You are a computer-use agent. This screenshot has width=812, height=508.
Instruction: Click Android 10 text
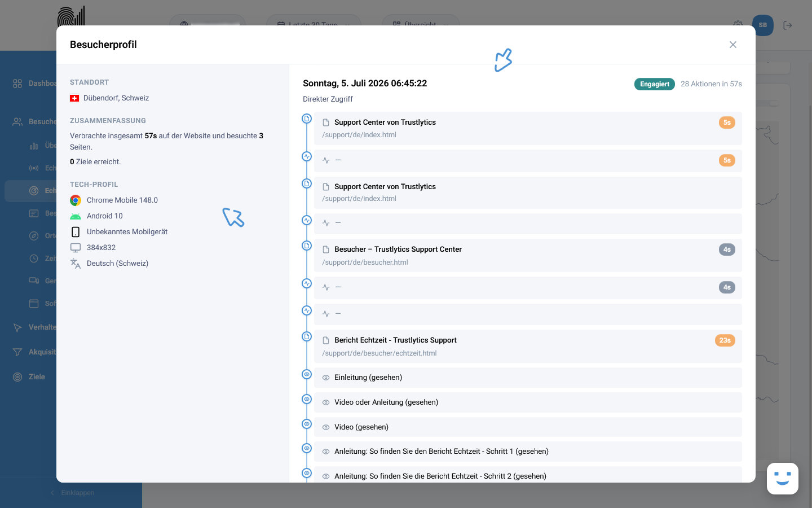tap(105, 216)
